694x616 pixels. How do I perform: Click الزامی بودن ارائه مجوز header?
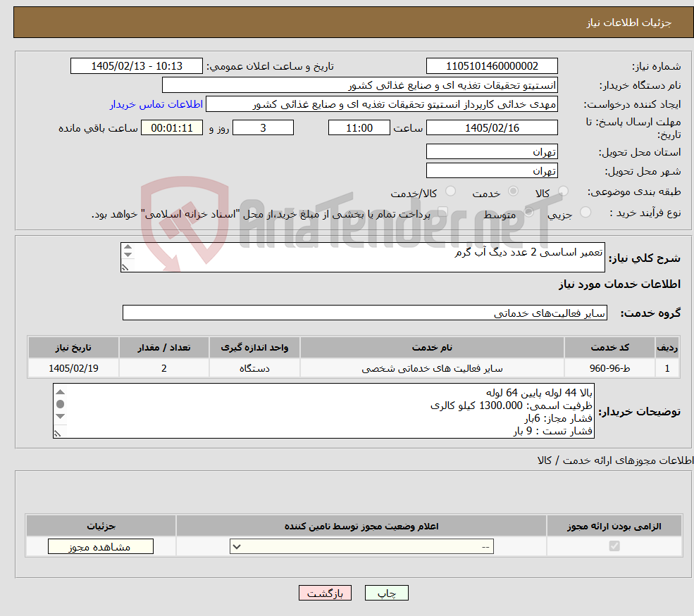(x=614, y=526)
